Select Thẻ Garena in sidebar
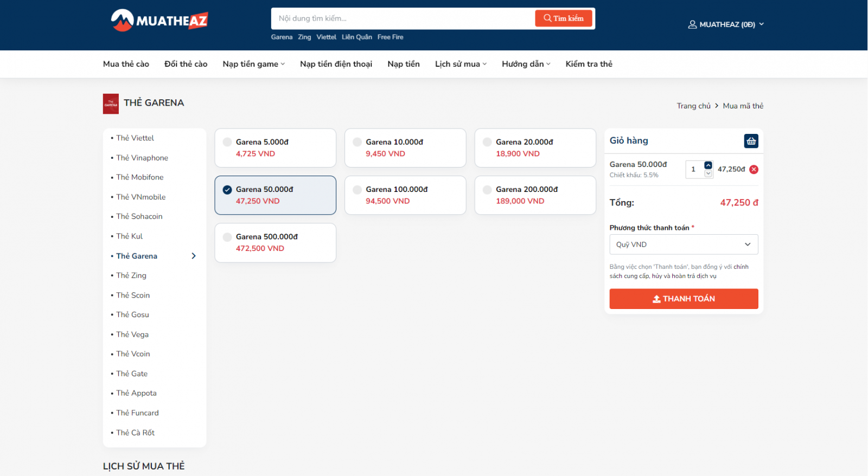The width and height of the screenshot is (868, 476). [x=137, y=256]
